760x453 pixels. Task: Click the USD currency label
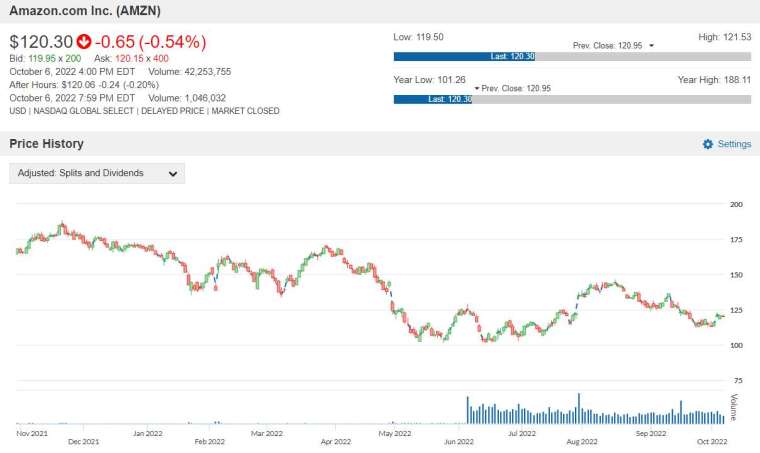[x=17, y=111]
